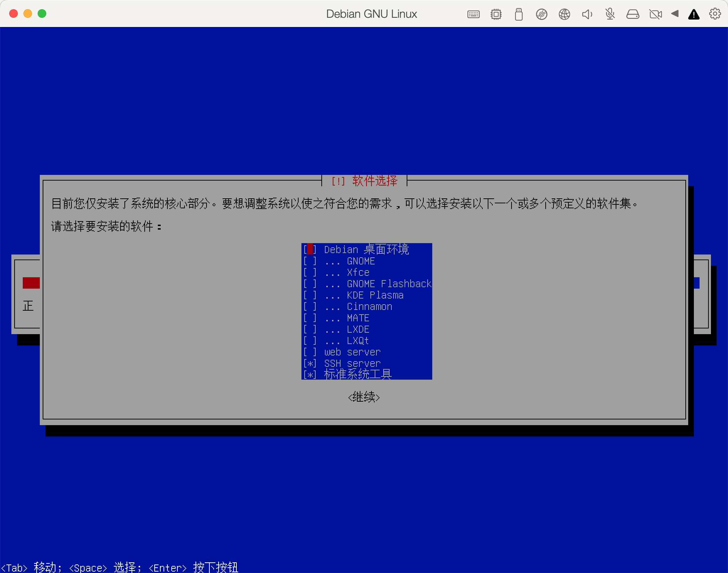Click the disabled camera icon
The image size is (728, 573).
click(655, 14)
